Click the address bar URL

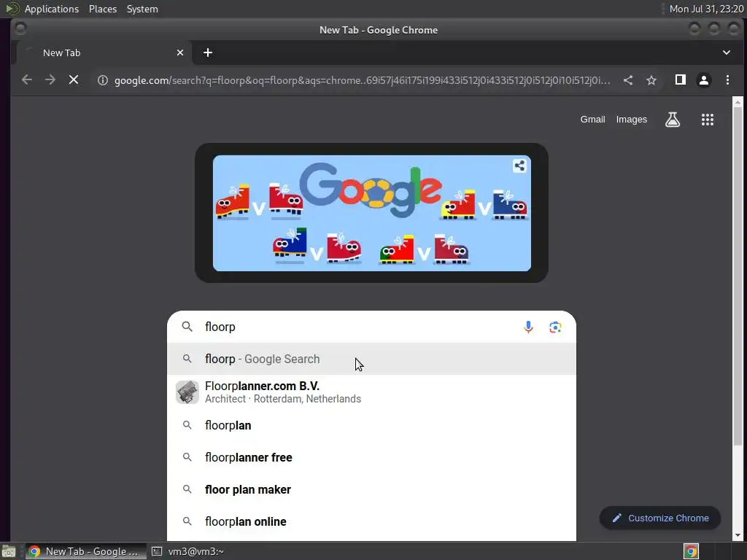[362, 80]
